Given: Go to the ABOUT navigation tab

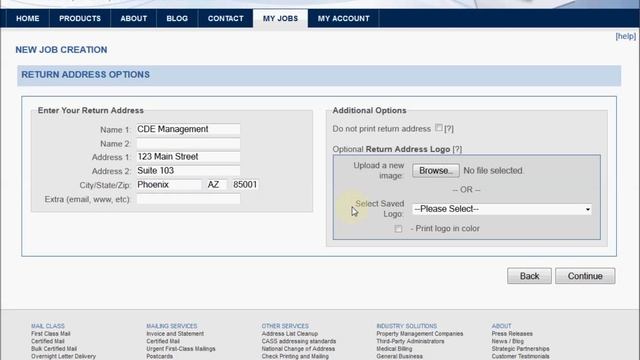Looking at the screenshot, I should (133, 18).
